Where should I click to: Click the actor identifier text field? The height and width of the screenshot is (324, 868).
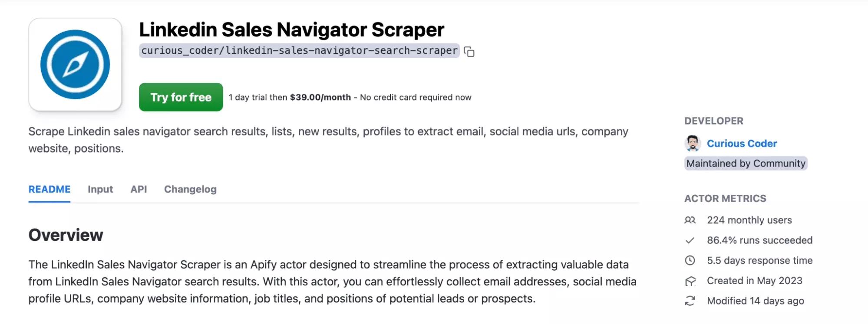(x=299, y=51)
